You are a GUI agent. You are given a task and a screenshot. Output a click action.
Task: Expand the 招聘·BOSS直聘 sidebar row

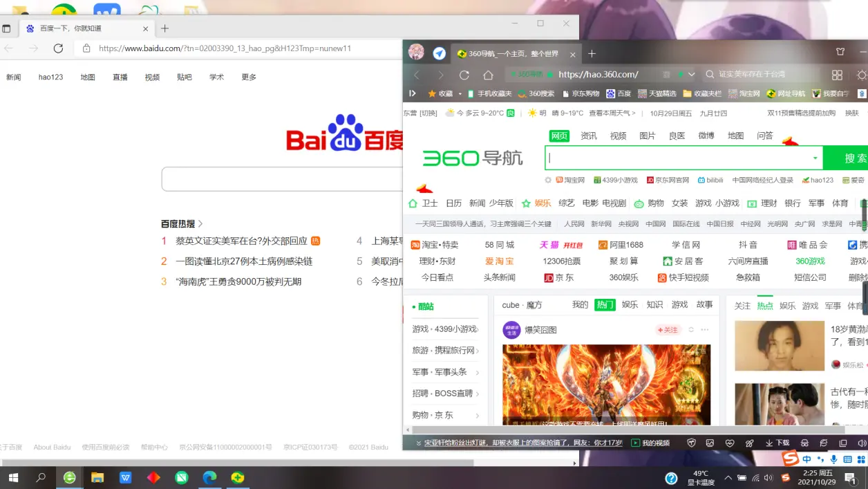pyautogui.click(x=446, y=393)
